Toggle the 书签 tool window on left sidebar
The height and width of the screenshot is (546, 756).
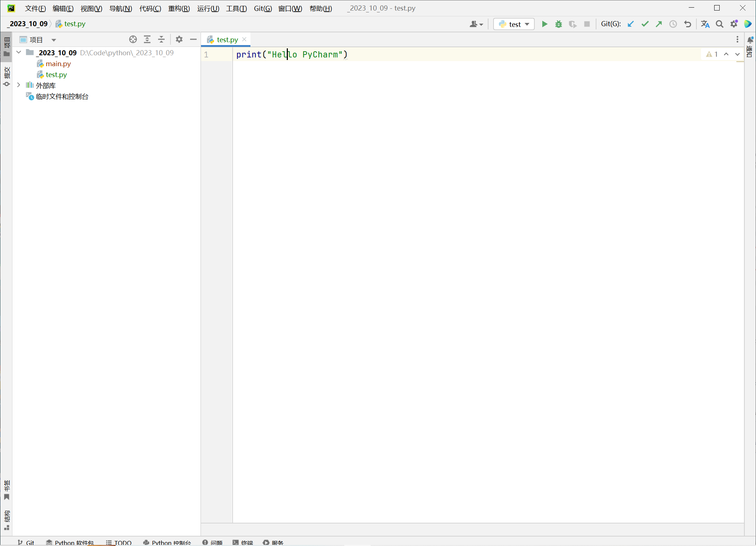pos(7,490)
